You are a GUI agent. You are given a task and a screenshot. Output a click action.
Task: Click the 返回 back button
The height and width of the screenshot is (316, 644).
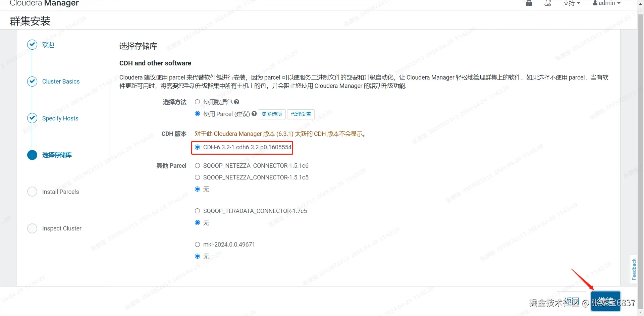click(x=572, y=301)
